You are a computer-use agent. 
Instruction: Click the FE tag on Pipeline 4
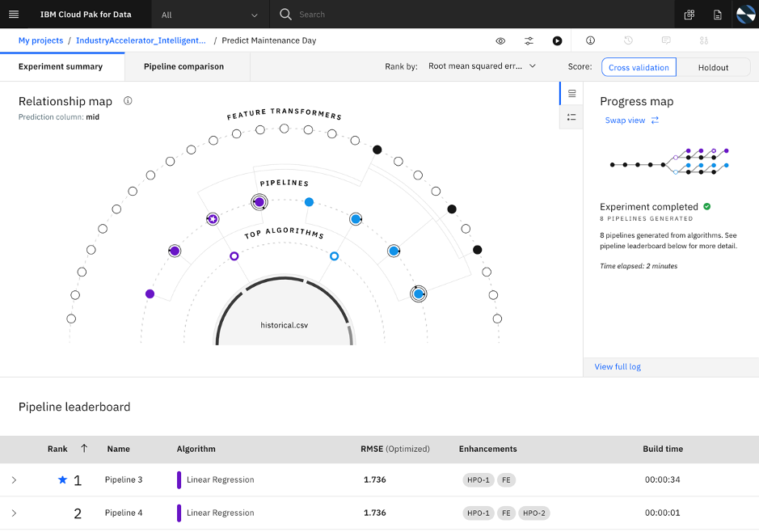506,513
